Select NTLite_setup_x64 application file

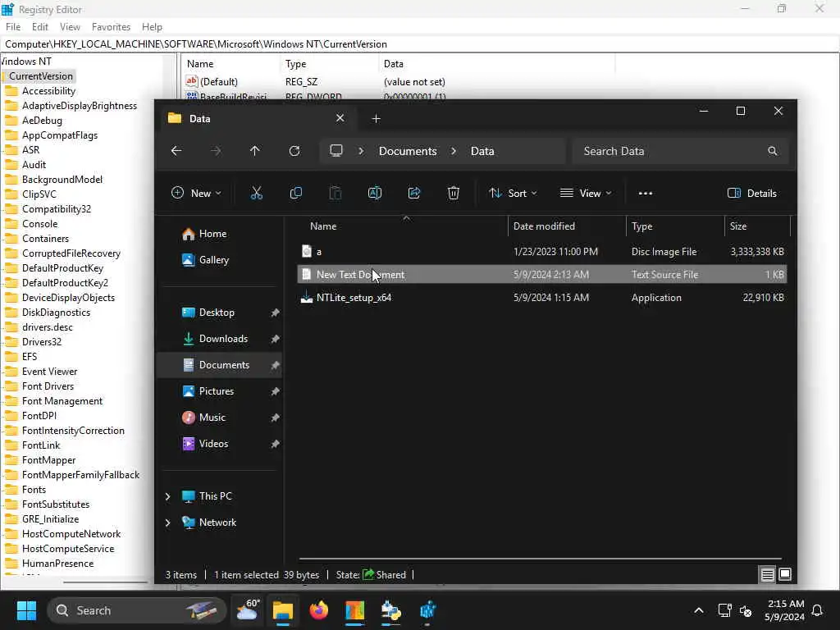541,298
